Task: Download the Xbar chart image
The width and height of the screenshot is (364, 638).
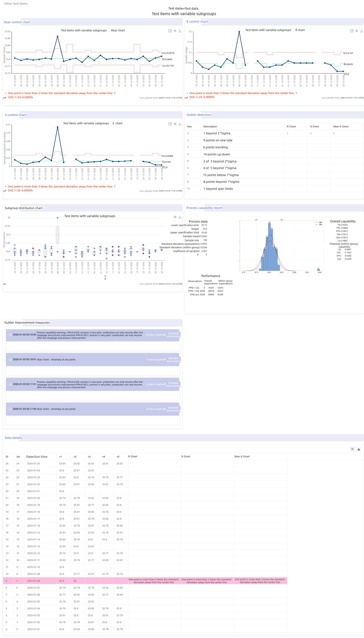Action: click(x=180, y=31)
